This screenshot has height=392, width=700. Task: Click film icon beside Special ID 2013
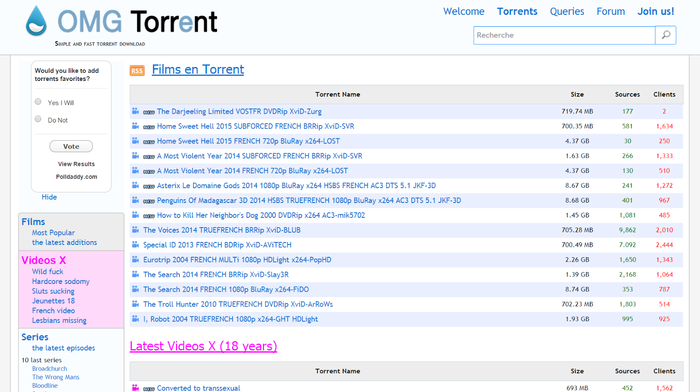coord(135,245)
